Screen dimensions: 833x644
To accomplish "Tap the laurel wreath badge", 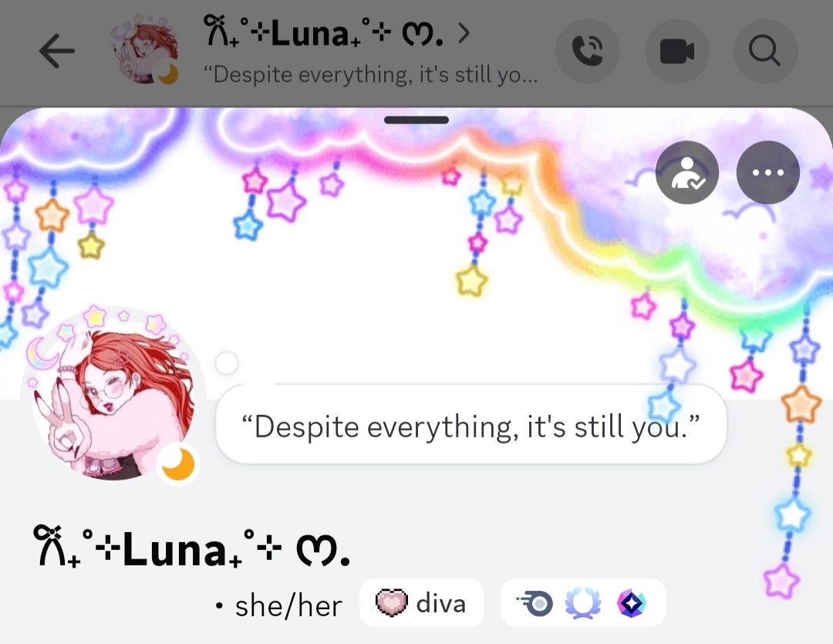I will 583,604.
